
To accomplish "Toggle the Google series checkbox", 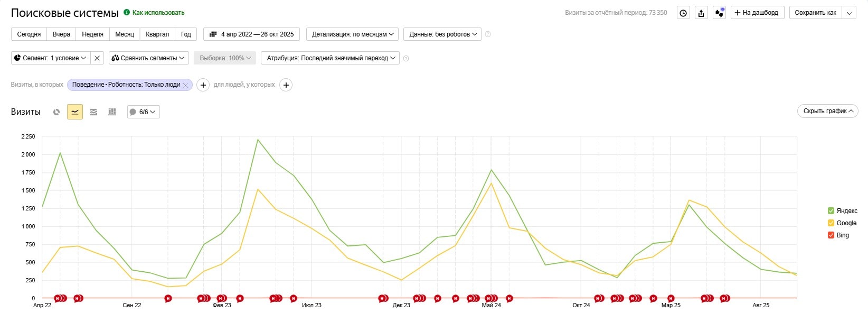I will [831, 223].
